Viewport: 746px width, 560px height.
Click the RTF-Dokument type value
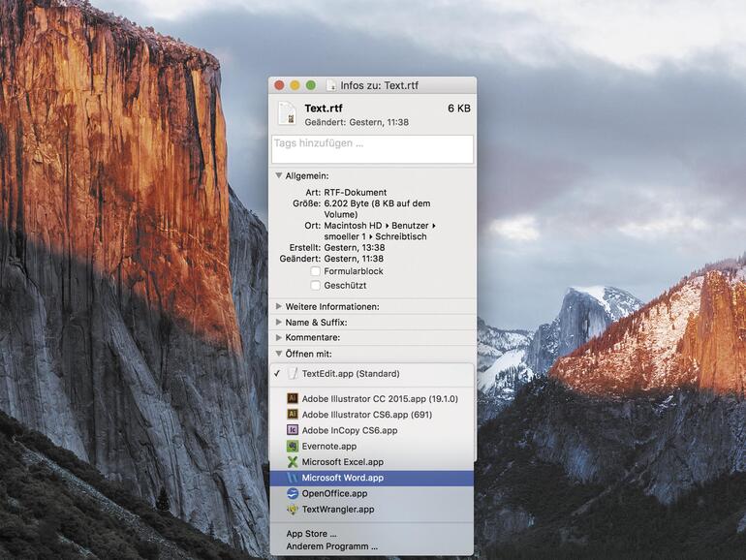point(356,192)
